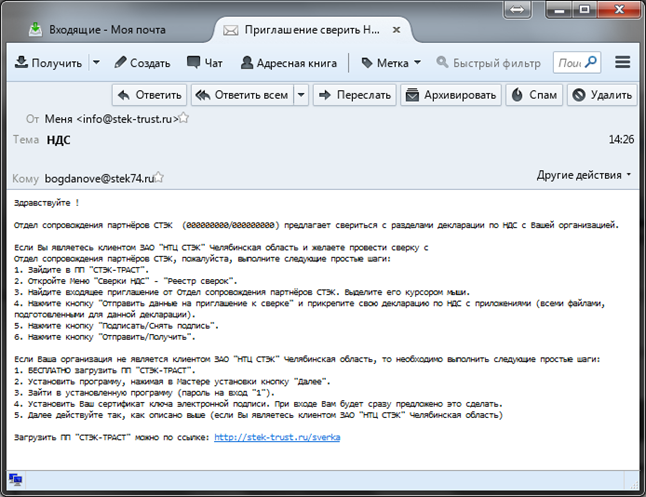Click recipient address bogdanove@stek74.ru
The image size is (646, 497).
(99, 178)
